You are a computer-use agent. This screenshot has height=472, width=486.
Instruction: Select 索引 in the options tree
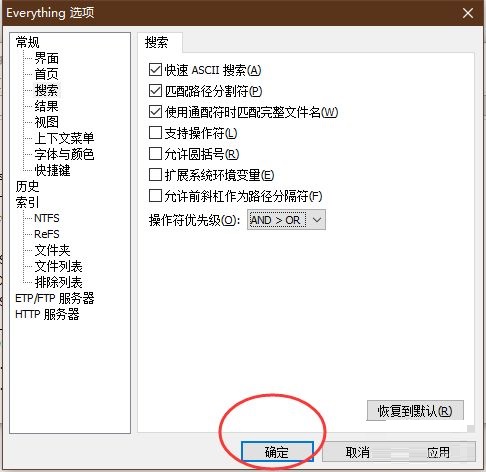coord(27,202)
